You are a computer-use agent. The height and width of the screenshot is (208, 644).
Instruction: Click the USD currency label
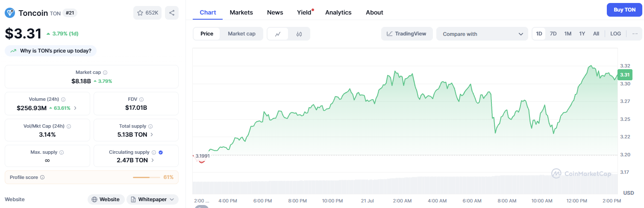click(x=628, y=193)
